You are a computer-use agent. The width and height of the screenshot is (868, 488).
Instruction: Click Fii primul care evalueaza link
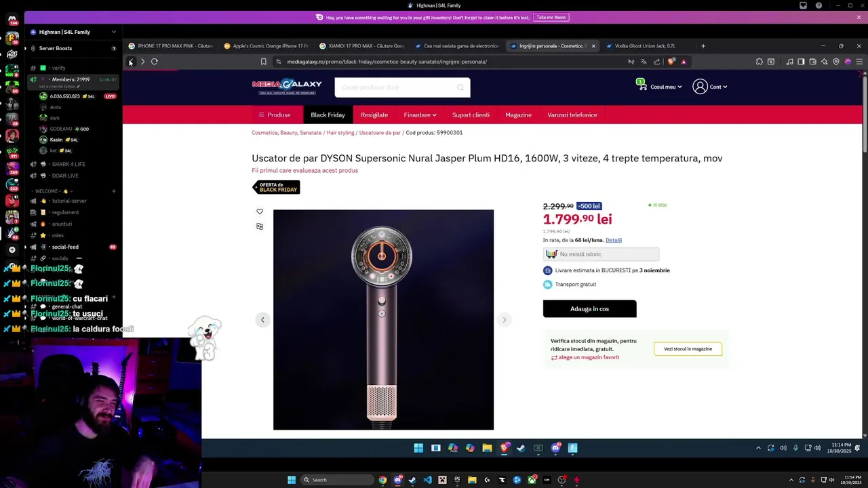[x=304, y=171]
